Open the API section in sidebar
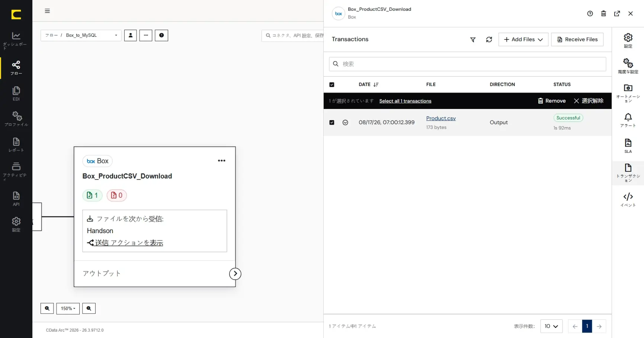Viewport: 644px width, 338px height. [16, 199]
